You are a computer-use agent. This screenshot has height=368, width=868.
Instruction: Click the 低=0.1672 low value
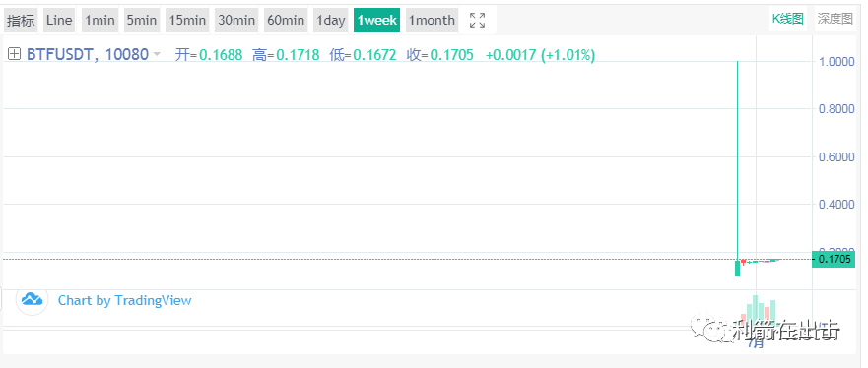coord(364,55)
